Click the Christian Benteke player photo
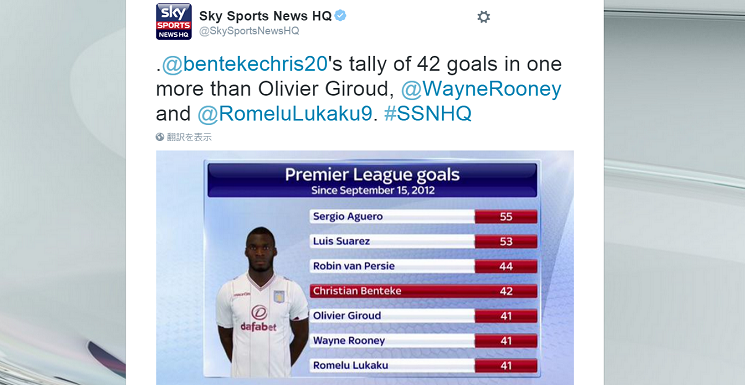Image resolution: width=745 pixels, height=385 pixels. click(260, 302)
